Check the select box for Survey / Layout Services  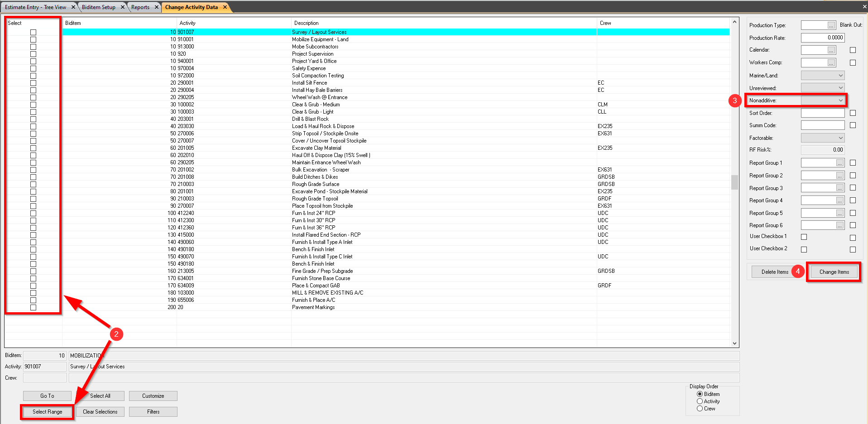coord(33,32)
